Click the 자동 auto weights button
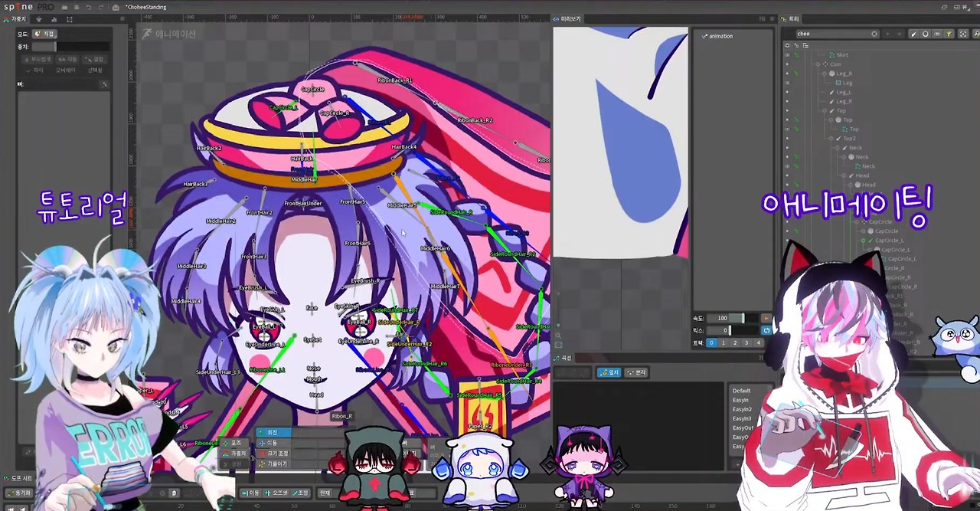The height and width of the screenshot is (511, 980). (x=68, y=59)
